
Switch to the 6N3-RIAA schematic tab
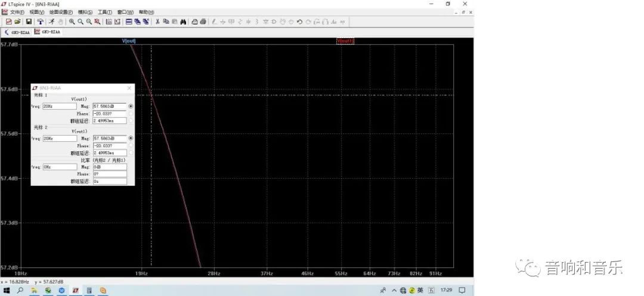(x=17, y=32)
